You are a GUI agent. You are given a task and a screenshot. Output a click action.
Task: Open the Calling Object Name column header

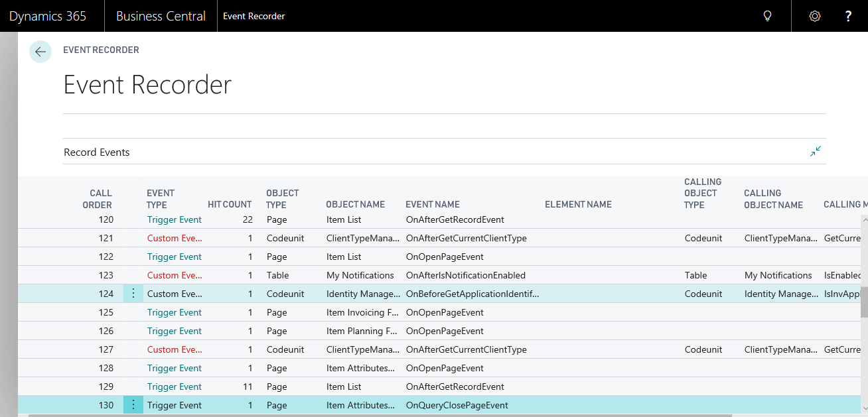[773, 199]
